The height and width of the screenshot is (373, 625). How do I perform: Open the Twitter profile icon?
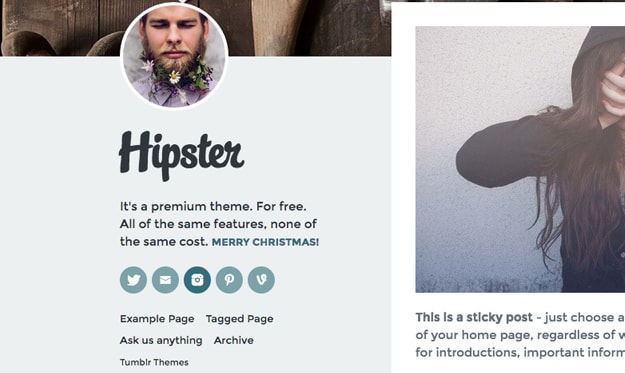point(134,280)
